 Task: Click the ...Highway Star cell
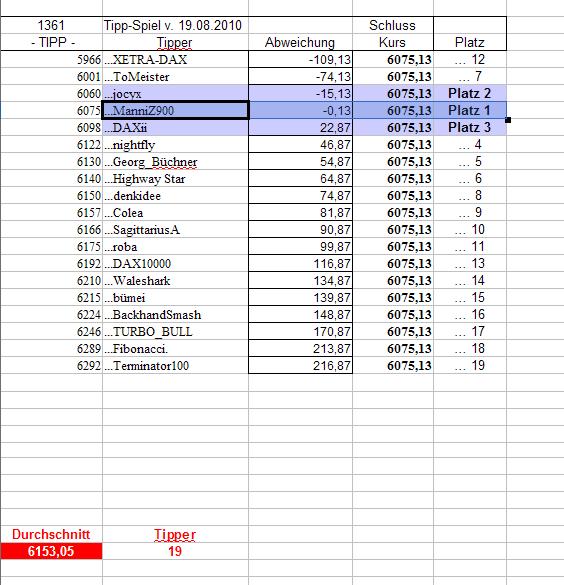tap(175, 178)
